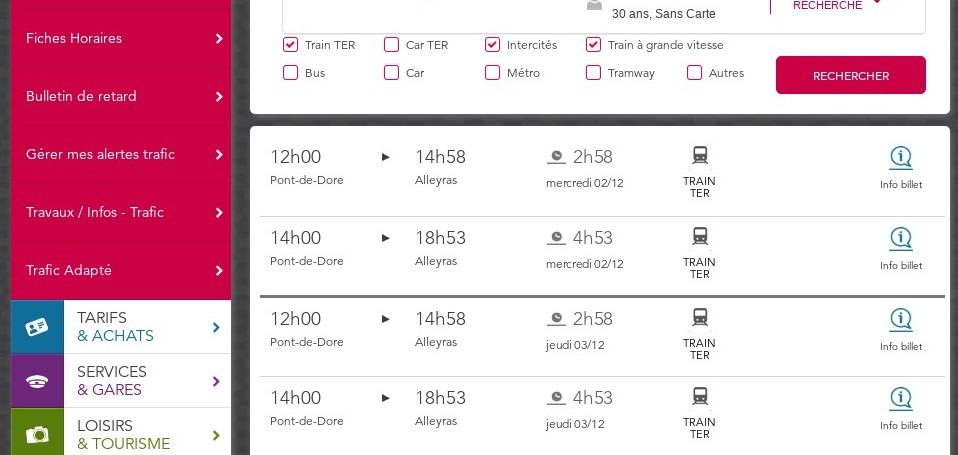958x455 pixels.
Task: Tick the Tramway checkbox
Action: point(593,73)
